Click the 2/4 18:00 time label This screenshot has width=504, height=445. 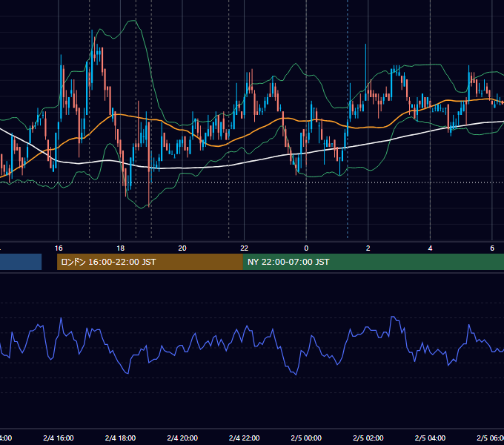(x=120, y=438)
